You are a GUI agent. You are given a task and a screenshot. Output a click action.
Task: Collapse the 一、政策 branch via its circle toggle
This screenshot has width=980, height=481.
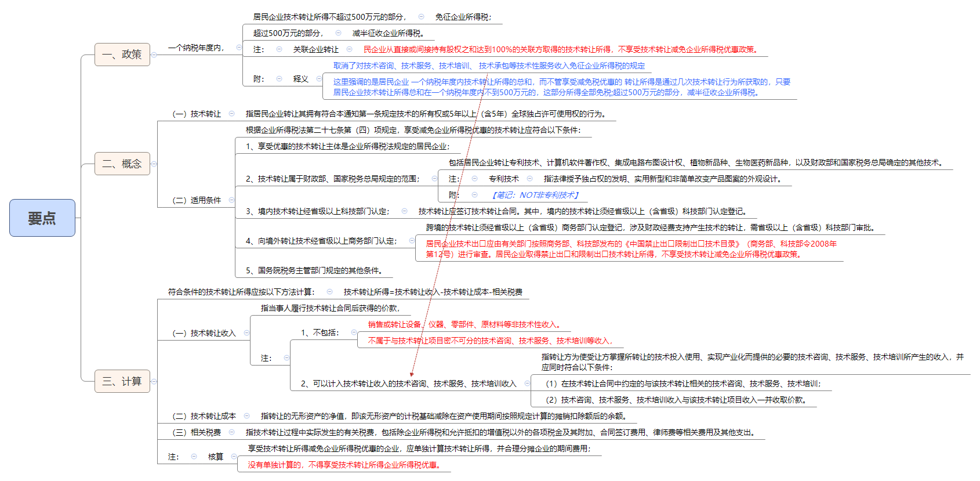pos(154,55)
